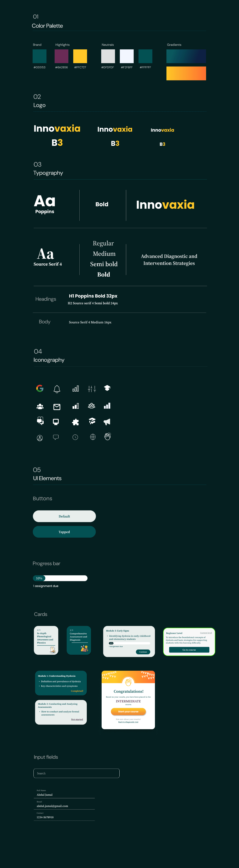239x868 pixels.
Task: Click progress bar inside Module 3 card
Action: [130, 643]
